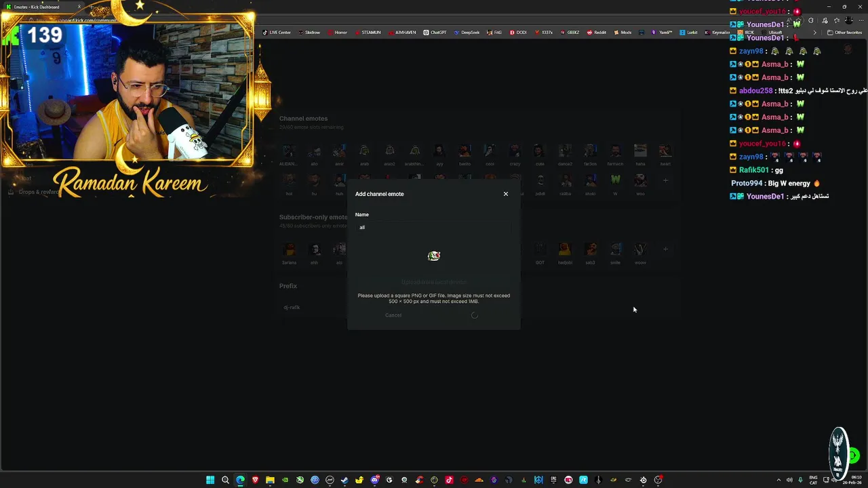Close the Add channel emote dialog
The height and width of the screenshot is (488, 868).
505,194
